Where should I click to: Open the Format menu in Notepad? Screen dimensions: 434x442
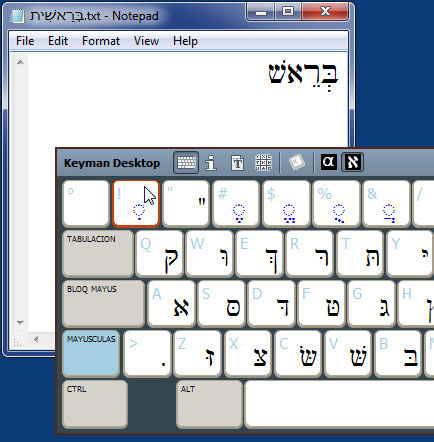point(101,41)
